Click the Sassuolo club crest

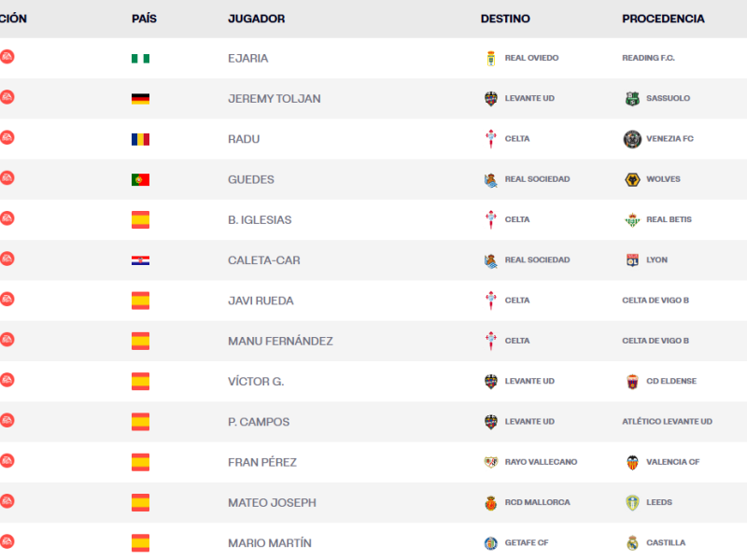632,98
